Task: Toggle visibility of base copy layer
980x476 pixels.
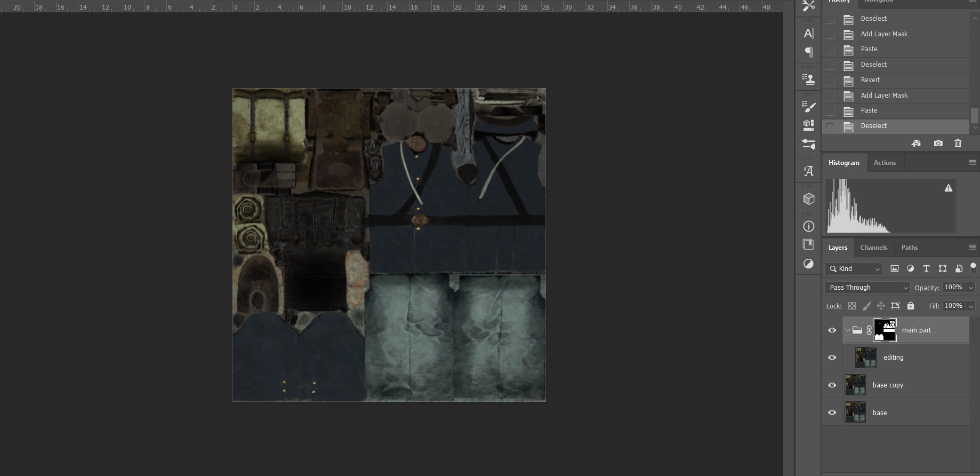Action: coord(832,385)
